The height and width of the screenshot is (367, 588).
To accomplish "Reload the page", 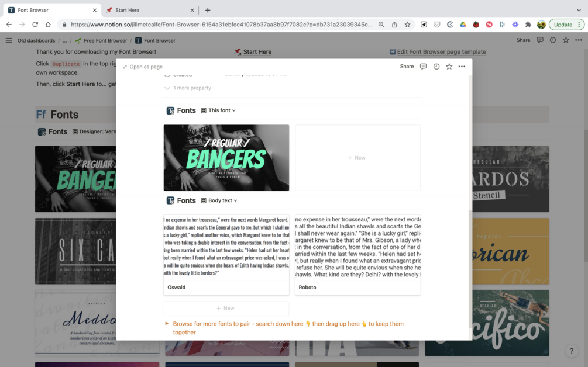I will [x=35, y=25].
